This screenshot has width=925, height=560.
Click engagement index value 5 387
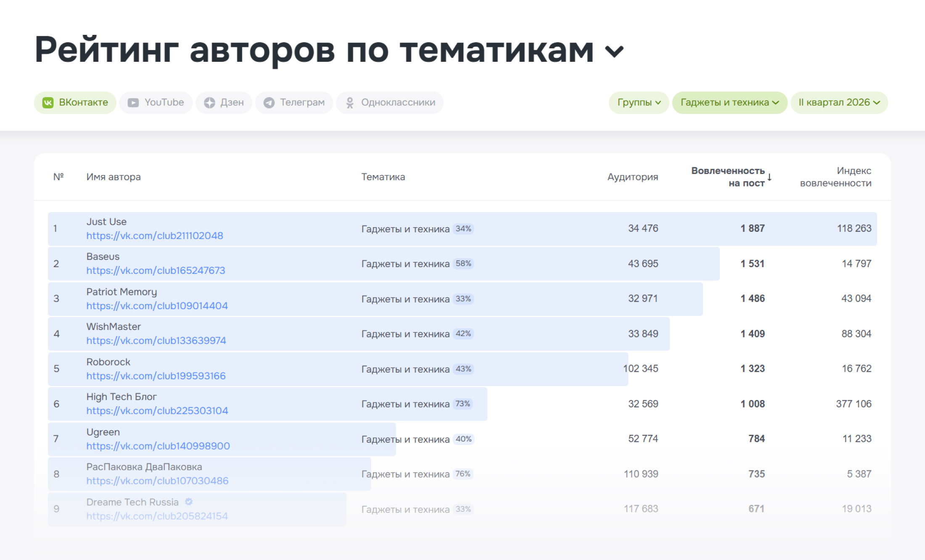(x=859, y=474)
